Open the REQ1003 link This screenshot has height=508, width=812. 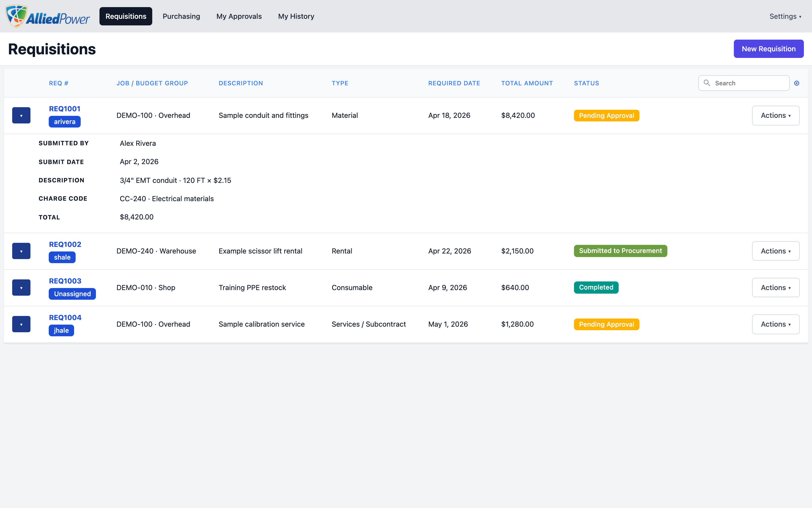(x=65, y=281)
